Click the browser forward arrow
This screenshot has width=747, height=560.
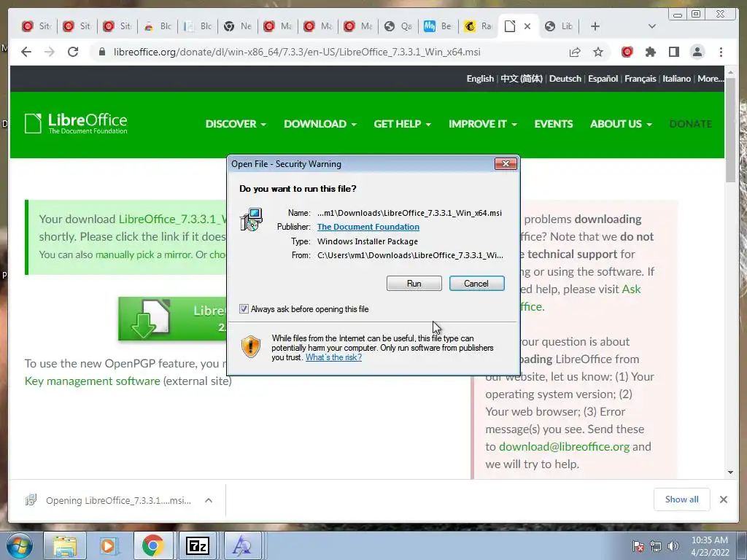pos(50,52)
